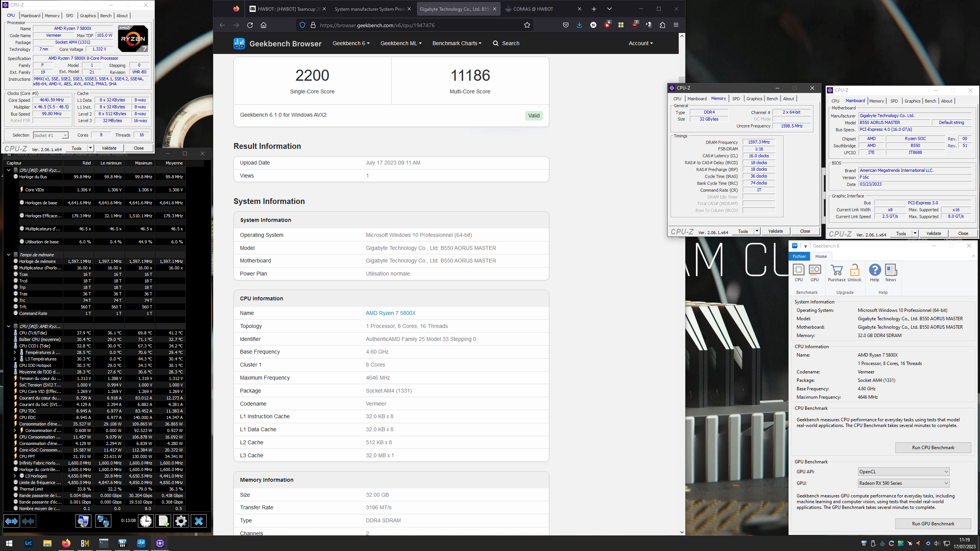
Task: Click CPU benchmark icon in Geekbench 6 ribbon
Action: click(x=799, y=273)
